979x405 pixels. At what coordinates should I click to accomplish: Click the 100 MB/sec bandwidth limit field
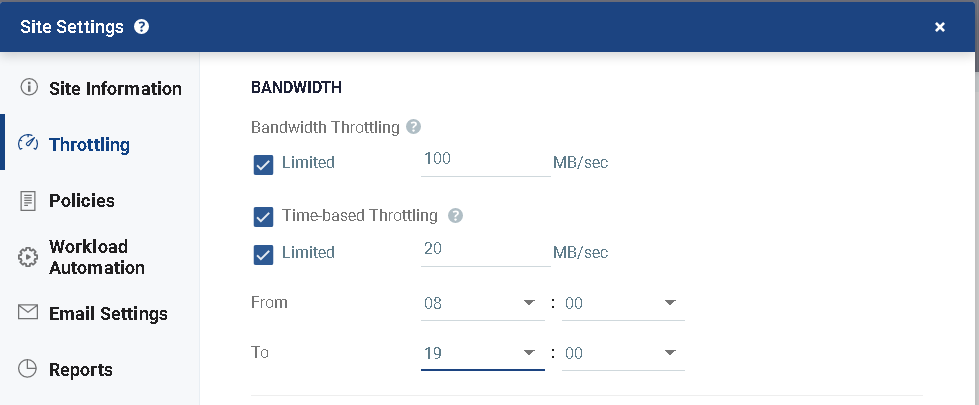(x=486, y=160)
